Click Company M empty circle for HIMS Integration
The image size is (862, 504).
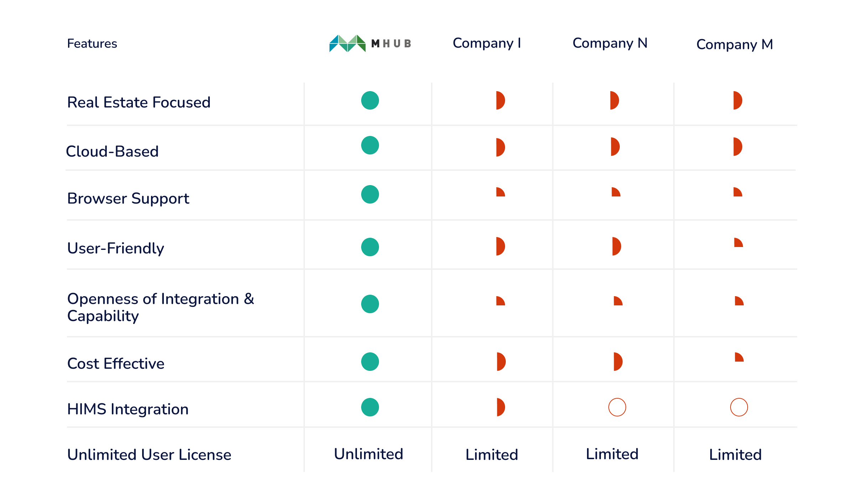739,407
